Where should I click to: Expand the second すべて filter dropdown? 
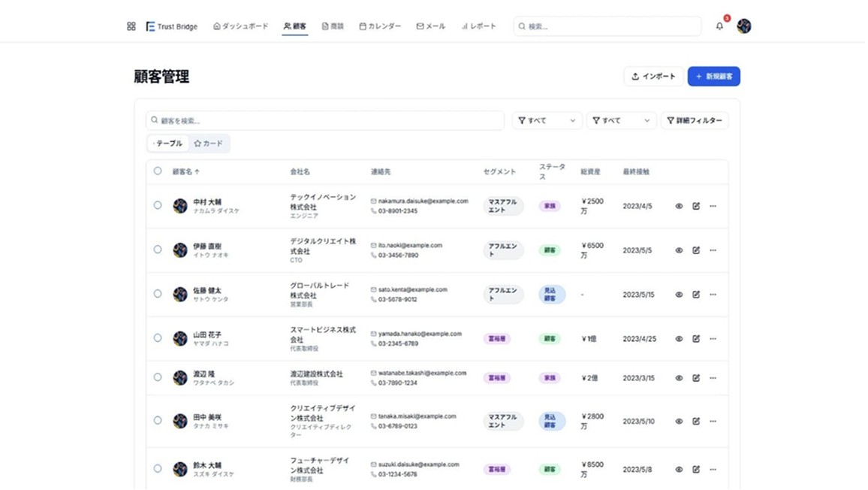tap(621, 120)
